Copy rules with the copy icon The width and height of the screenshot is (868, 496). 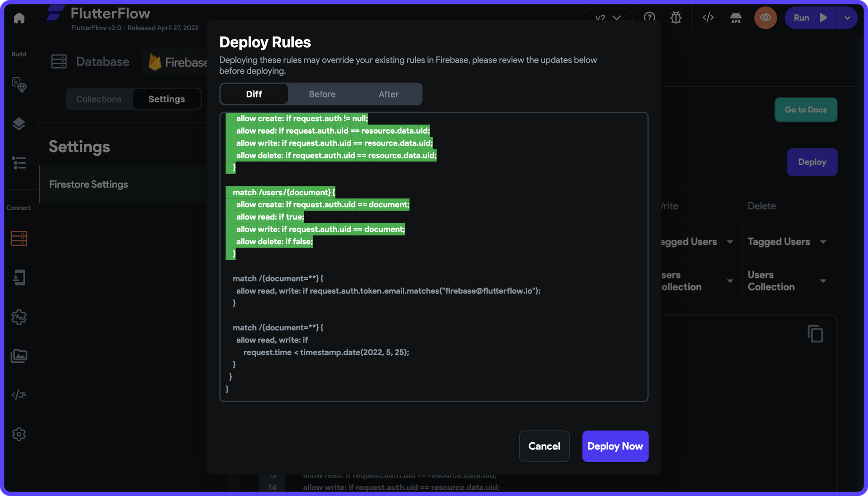click(x=815, y=334)
